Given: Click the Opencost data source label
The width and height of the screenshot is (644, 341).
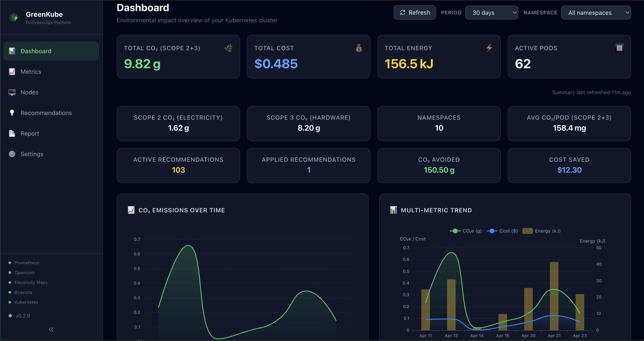Looking at the screenshot, I should [x=24, y=272].
